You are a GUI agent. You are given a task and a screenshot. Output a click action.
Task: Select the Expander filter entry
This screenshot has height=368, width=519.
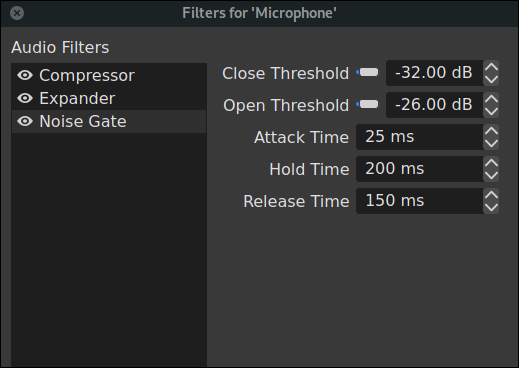pyautogui.click(x=109, y=98)
